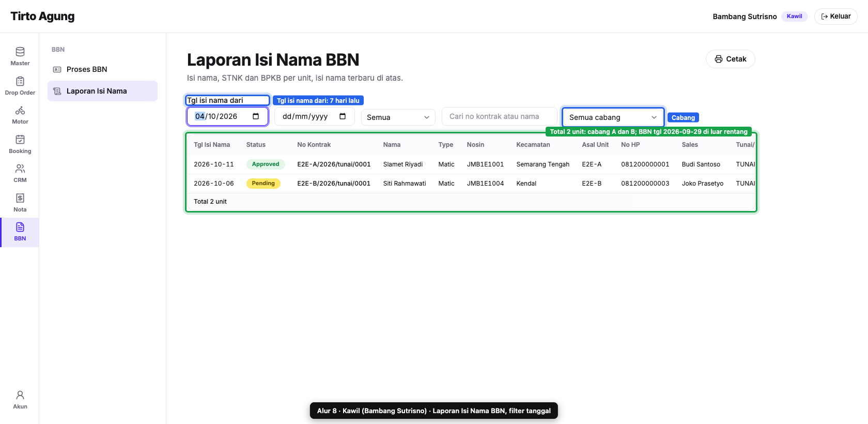Click engine number JMB1E1004

click(485, 184)
